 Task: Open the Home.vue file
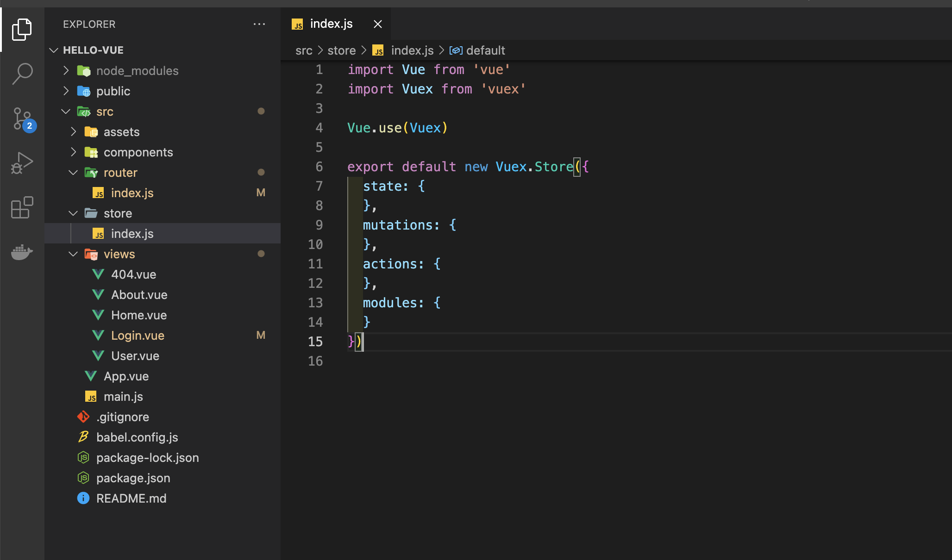pos(163,315)
